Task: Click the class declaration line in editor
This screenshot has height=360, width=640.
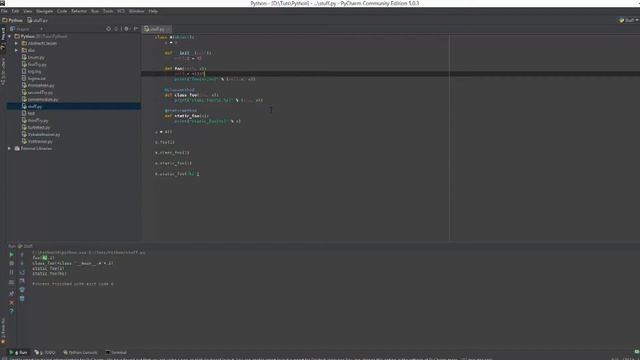Action: point(174,37)
